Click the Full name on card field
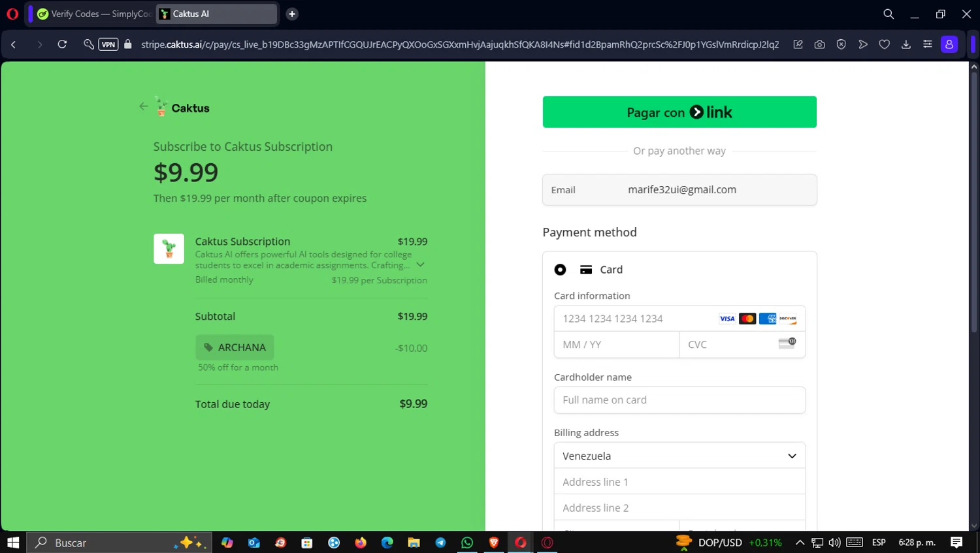 [x=679, y=400]
